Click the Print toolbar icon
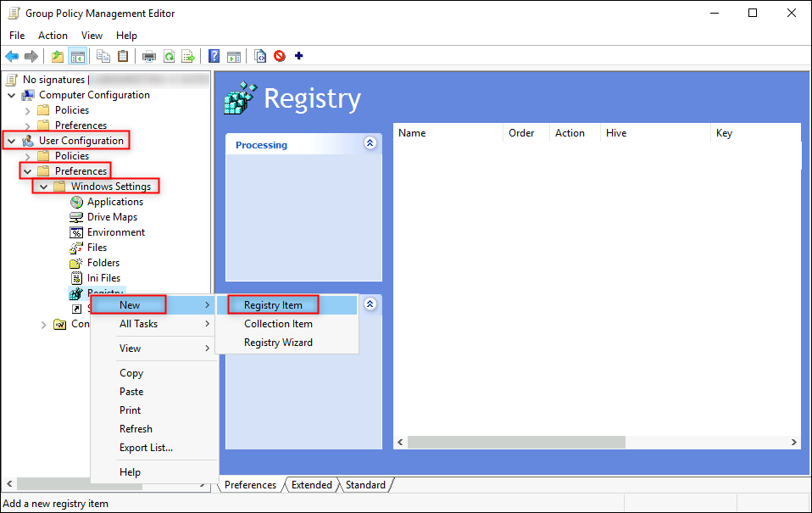 click(x=149, y=56)
